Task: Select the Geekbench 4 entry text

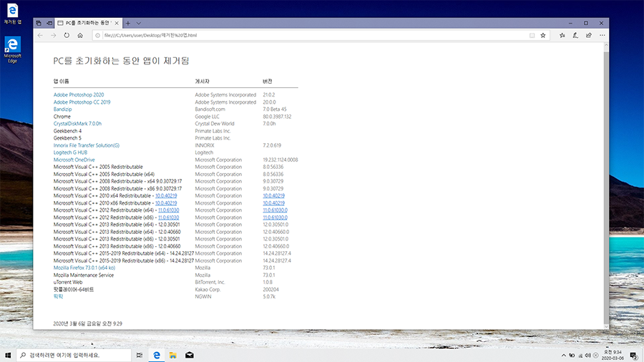Action: point(67,131)
